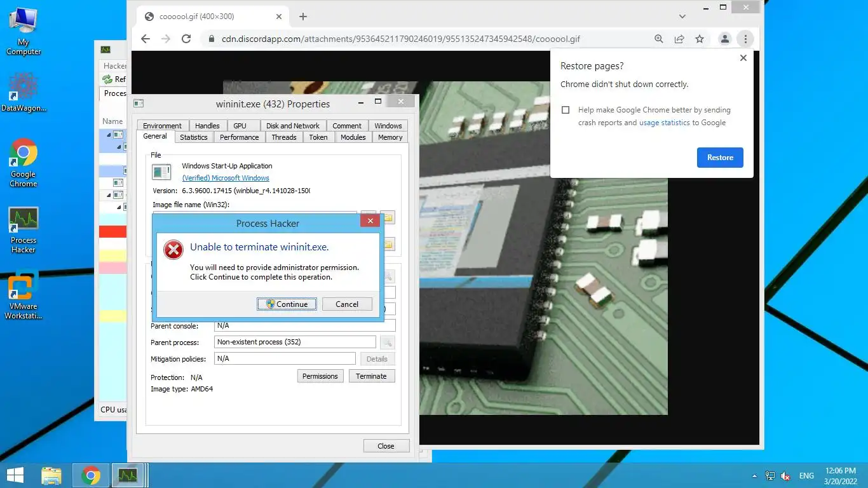Open the Google Chrome desktop shortcut
Image resolution: width=868 pixels, height=488 pixels.
pyautogui.click(x=24, y=163)
